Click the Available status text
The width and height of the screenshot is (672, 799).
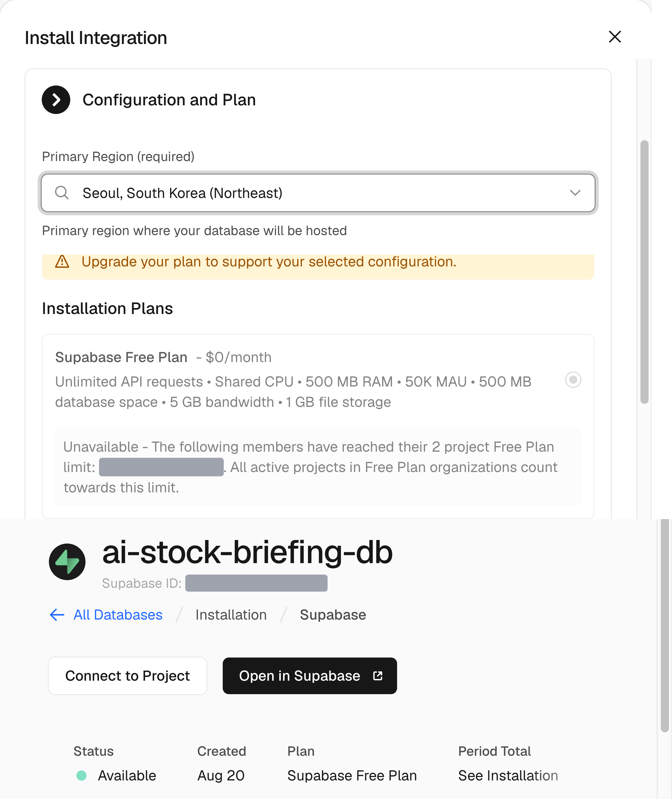[x=127, y=775]
